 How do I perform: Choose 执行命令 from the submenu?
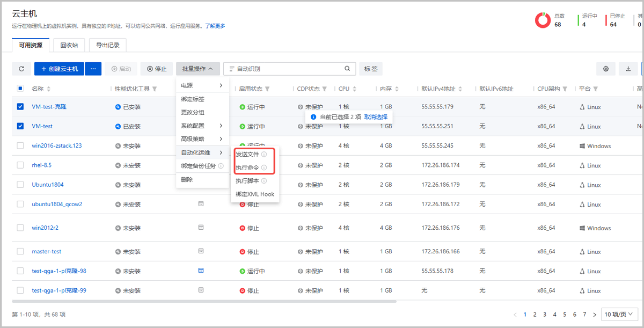coord(247,167)
